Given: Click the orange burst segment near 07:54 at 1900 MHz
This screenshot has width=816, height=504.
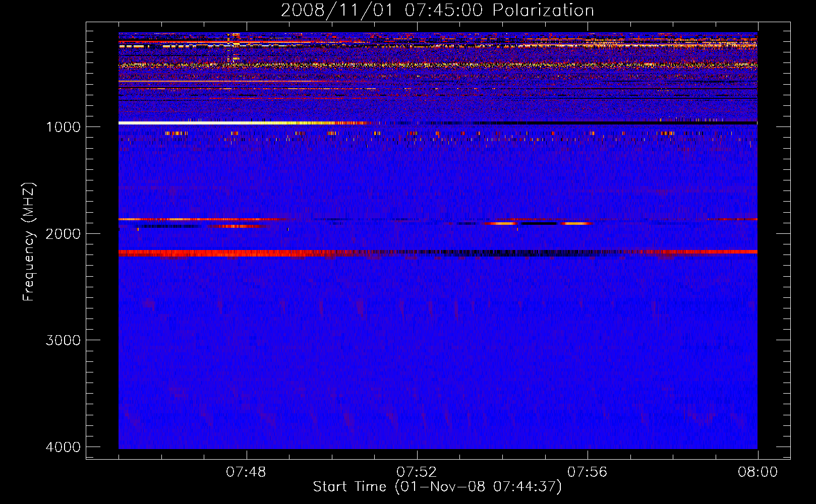Looking at the screenshot, I should click(502, 223).
